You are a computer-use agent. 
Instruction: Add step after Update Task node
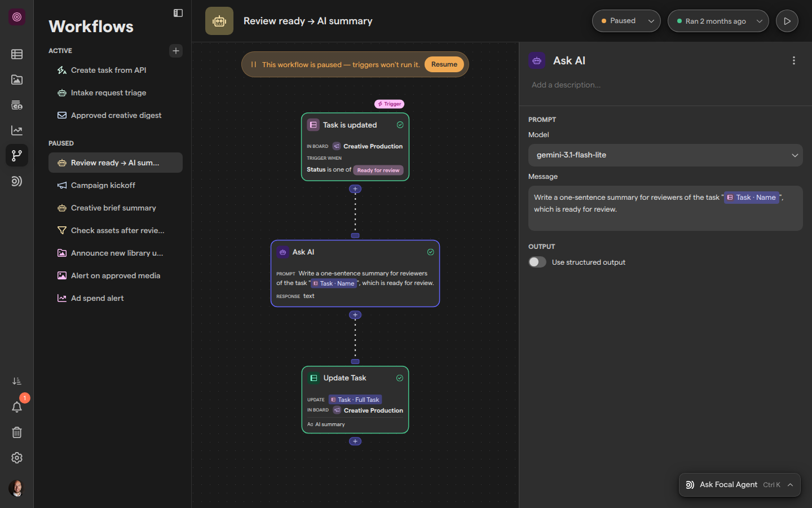tap(355, 441)
